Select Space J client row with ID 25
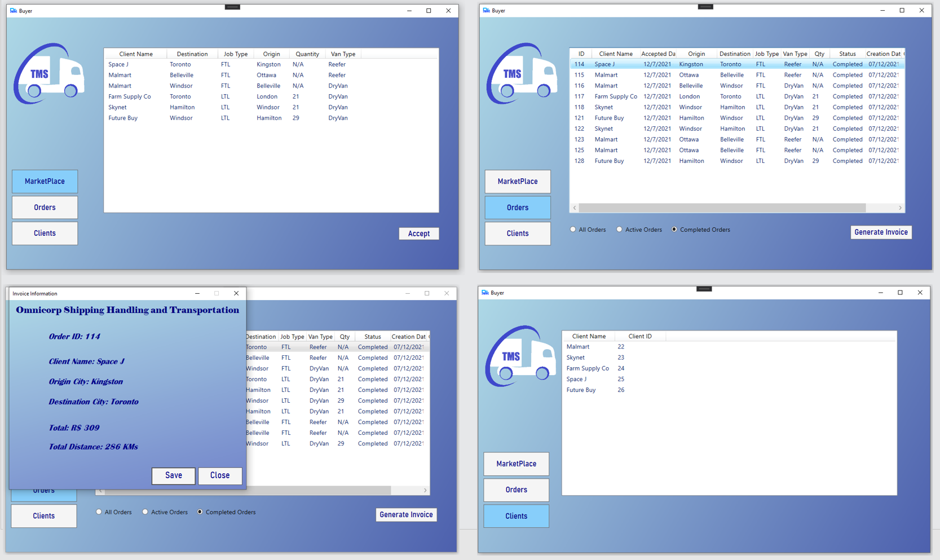 pyautogui.click(x=729, y=379)
